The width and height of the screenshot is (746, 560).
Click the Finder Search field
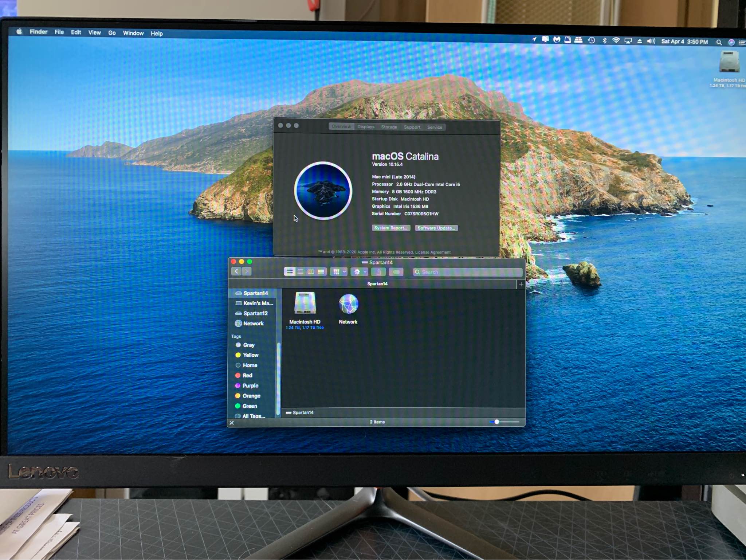(468, 272)
